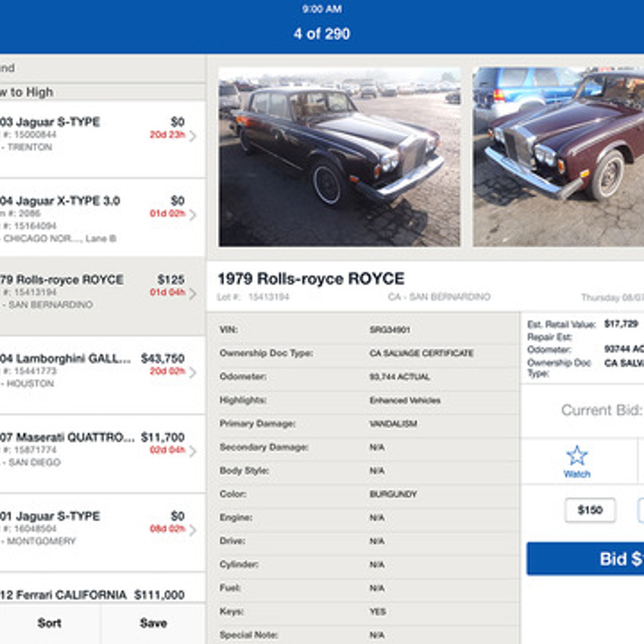Select the 04 Jaguar X-TYPE 3.0 listing
Viewport: 644px width, 644px height.
pyautogui.click(x=103, y=218)
